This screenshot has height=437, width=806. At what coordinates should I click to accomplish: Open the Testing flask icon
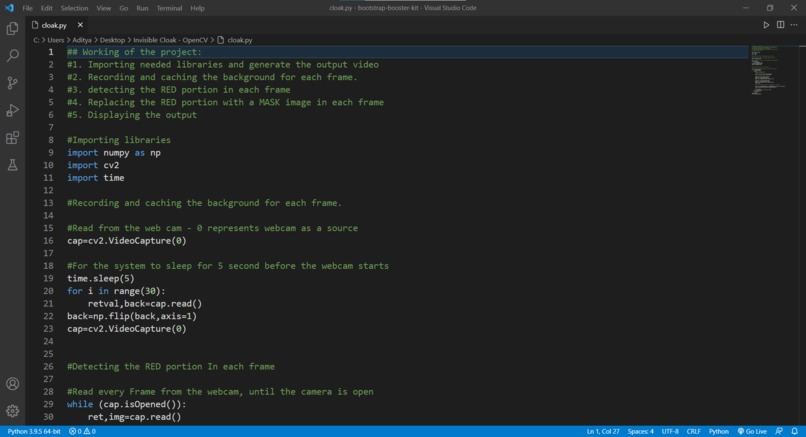coord(12,165)
